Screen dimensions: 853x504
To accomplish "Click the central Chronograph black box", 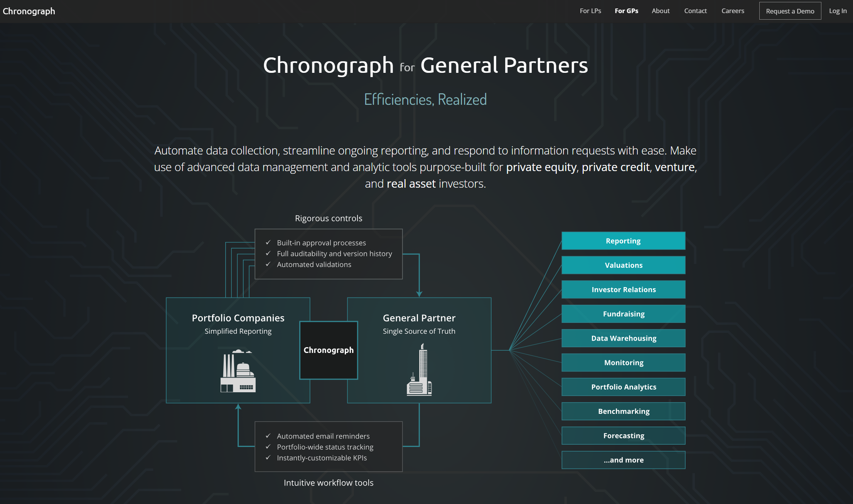I will 329,350.
